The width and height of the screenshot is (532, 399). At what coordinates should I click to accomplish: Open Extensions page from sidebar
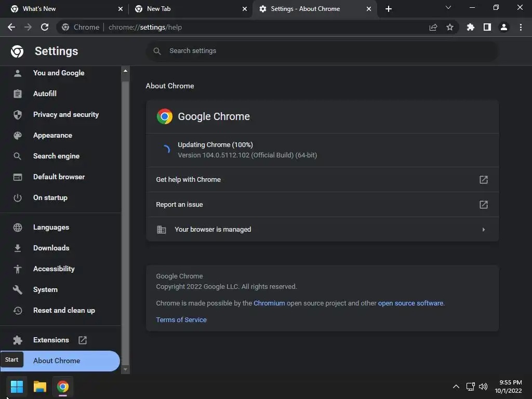pos(60,340)
